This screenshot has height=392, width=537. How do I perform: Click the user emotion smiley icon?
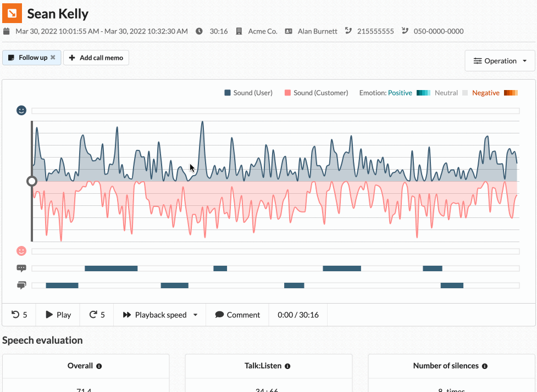click(x=21, y=110)
